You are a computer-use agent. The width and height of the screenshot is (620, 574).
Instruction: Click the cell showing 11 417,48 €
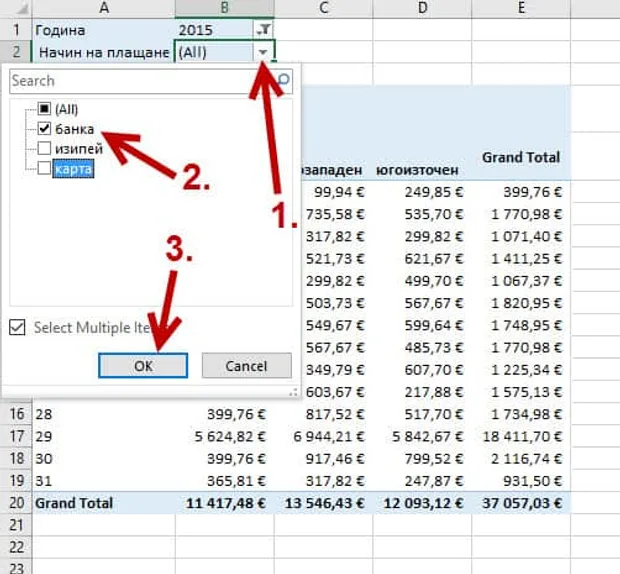(x=225, y=503)
